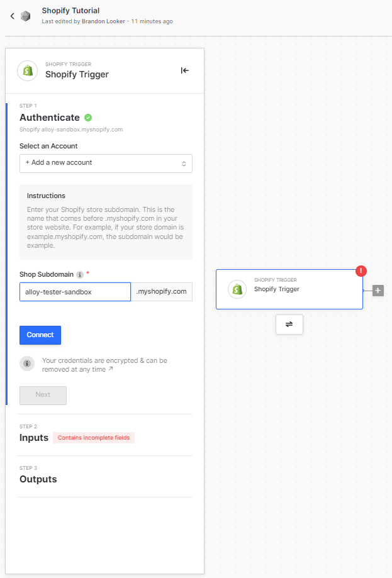Click the Shopify bag icon in panel header
This screenshot has height=578, width=392.
(26, 70)
